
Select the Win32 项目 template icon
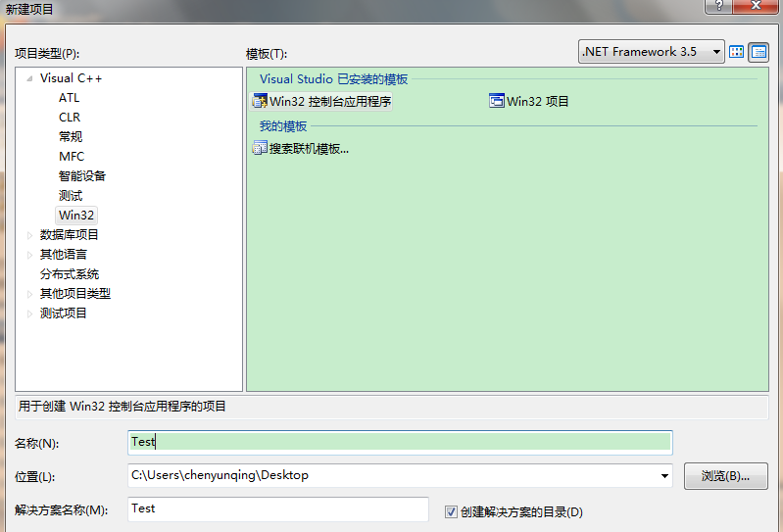click(x=497, y=101)
